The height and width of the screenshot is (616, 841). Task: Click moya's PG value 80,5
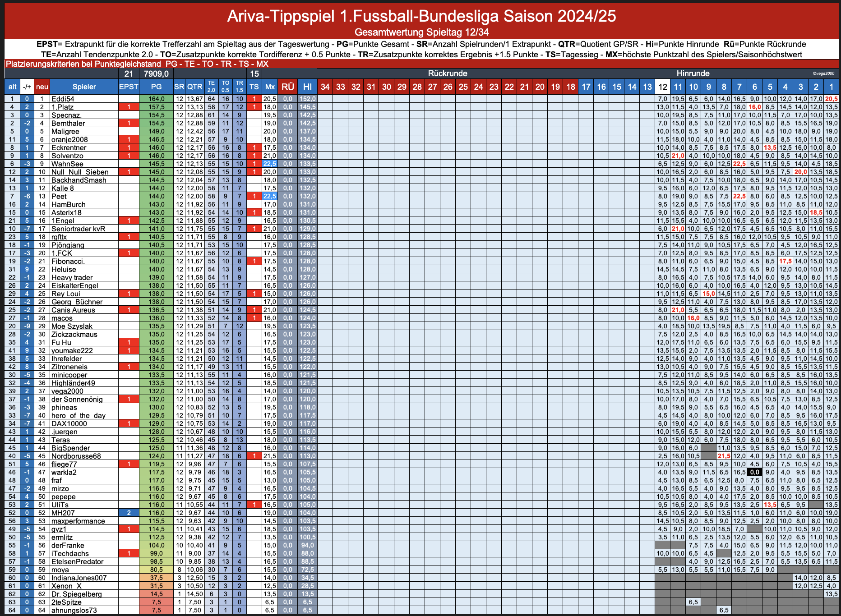point(156,570)
